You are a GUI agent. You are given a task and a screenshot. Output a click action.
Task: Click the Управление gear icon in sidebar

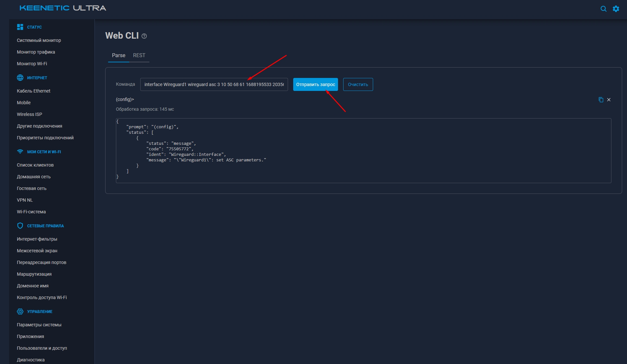[20, 311]
